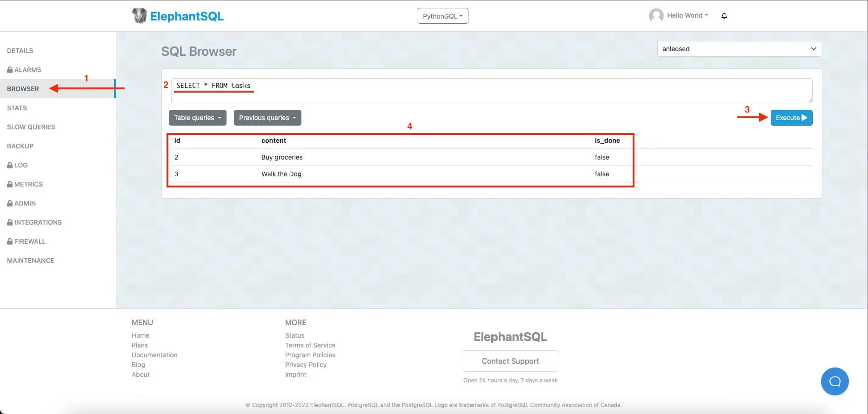Expand the Previous queries dropdown

[x=267, y=118]
